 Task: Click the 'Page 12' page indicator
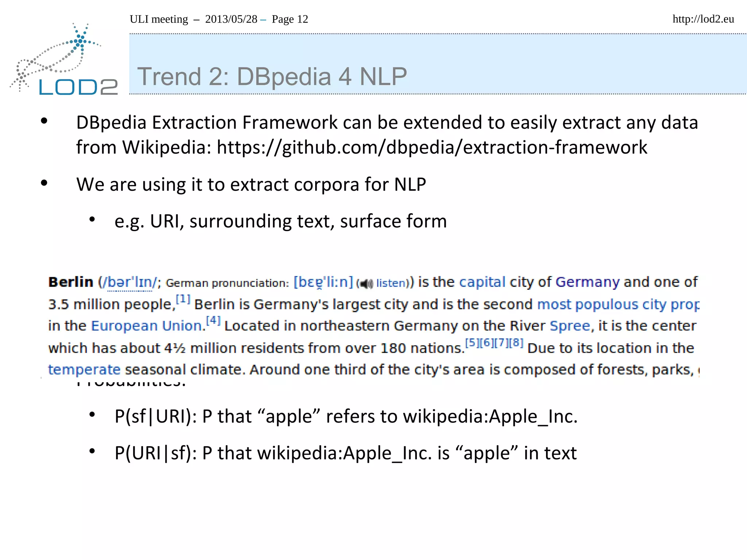[290, 19]
